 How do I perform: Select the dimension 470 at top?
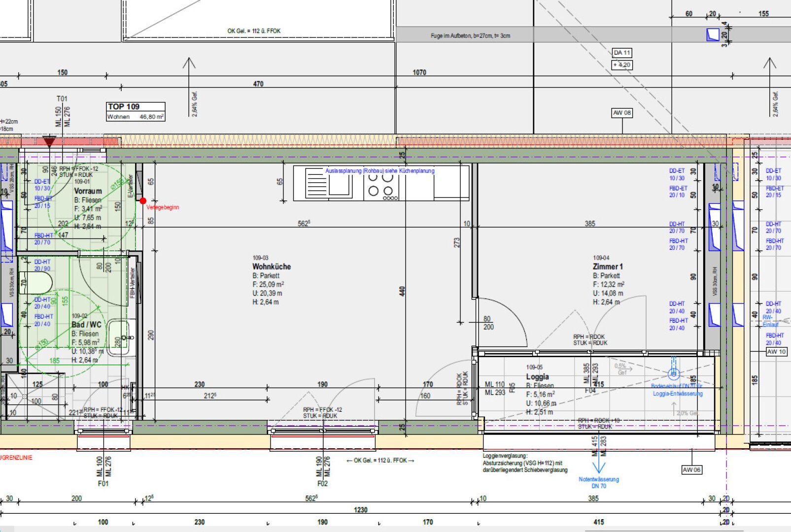coord(258,84)
